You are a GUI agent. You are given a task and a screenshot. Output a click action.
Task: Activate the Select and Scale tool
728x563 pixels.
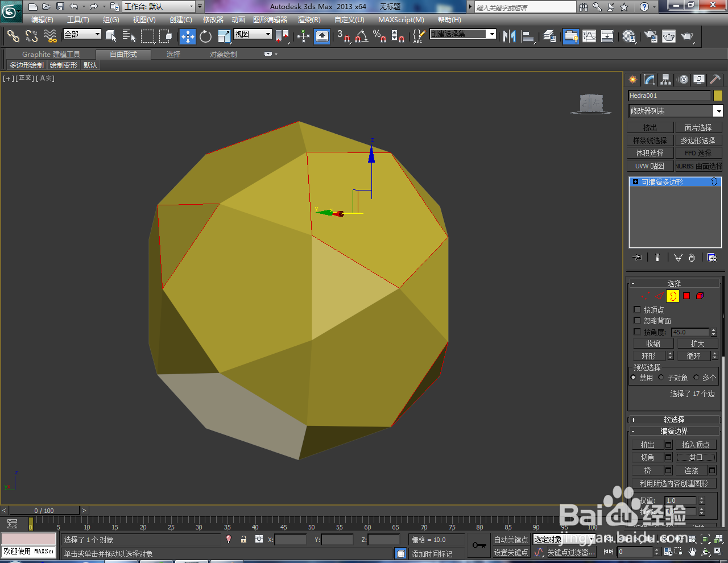[224, 36]
